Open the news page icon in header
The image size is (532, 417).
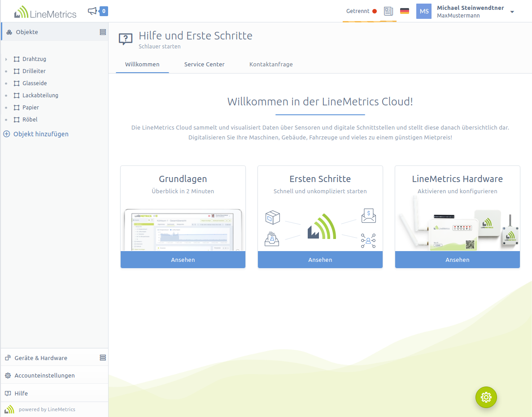(x=388, y=11)
